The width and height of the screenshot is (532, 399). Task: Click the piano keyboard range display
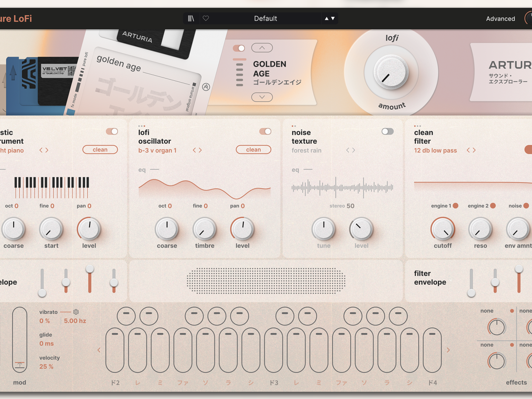(x=51, y=187)
